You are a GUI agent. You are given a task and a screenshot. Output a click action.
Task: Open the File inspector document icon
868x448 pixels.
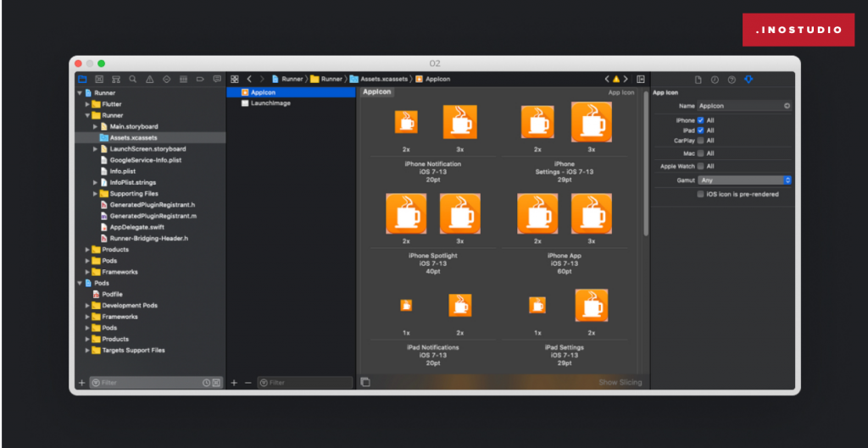pyautogui.click(x=698, y=80)
